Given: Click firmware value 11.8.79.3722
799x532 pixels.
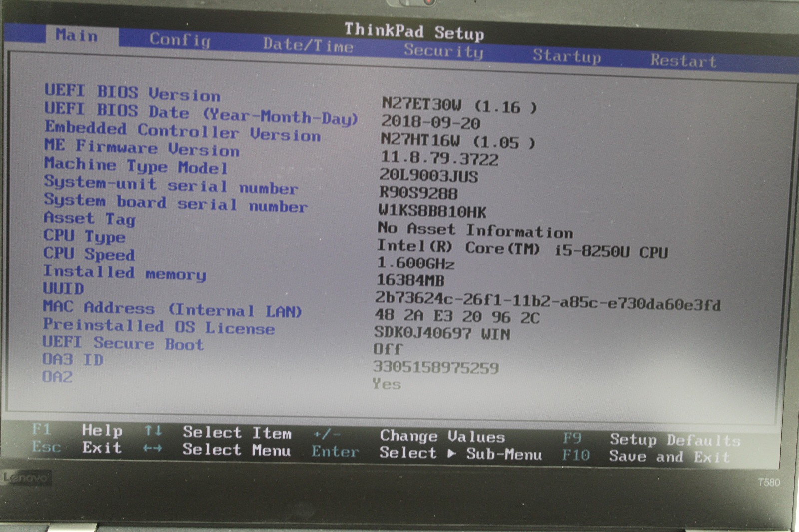Looking at the screenshot, I should [x=439, y=158].
